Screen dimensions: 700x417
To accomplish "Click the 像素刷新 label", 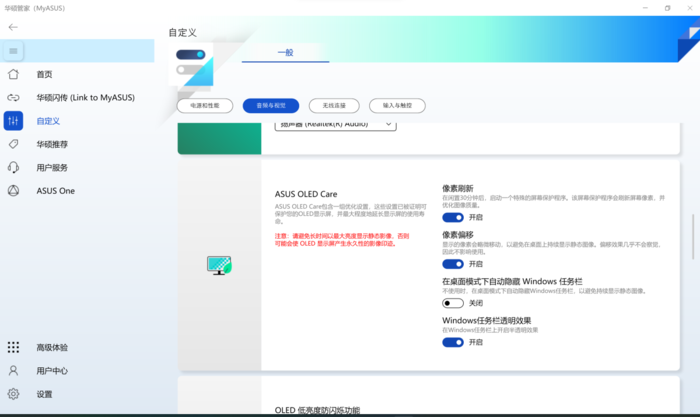I will pos(458,188).
